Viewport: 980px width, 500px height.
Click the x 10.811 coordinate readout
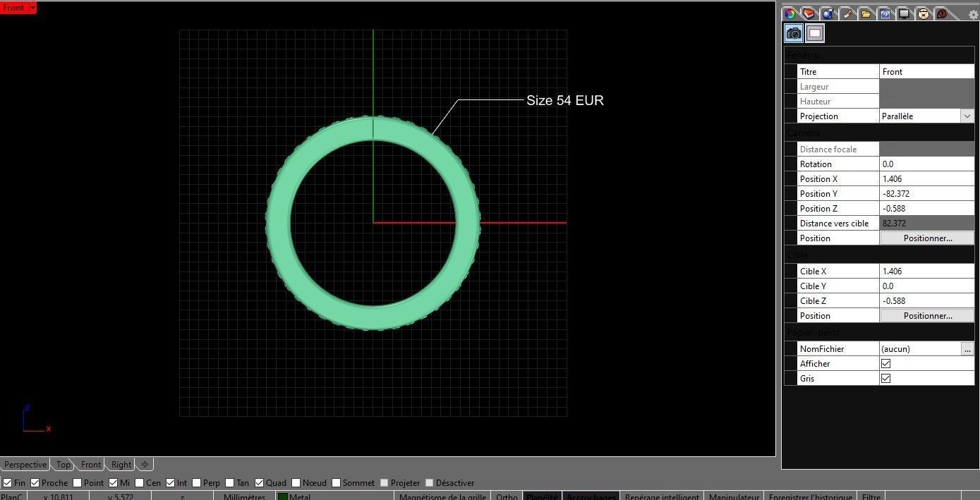pyautogui.click(x=58, y=496)
